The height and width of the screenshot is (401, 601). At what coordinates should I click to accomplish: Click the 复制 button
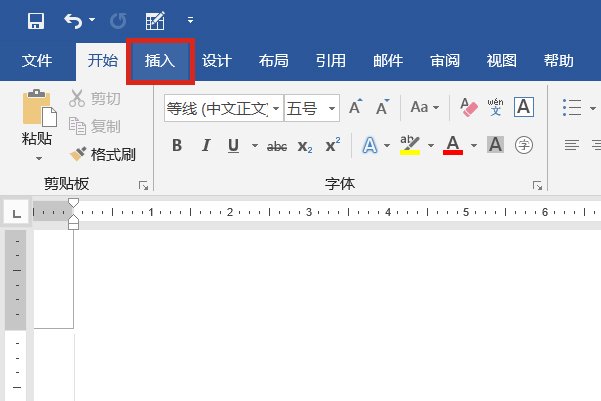click(95, 126)
